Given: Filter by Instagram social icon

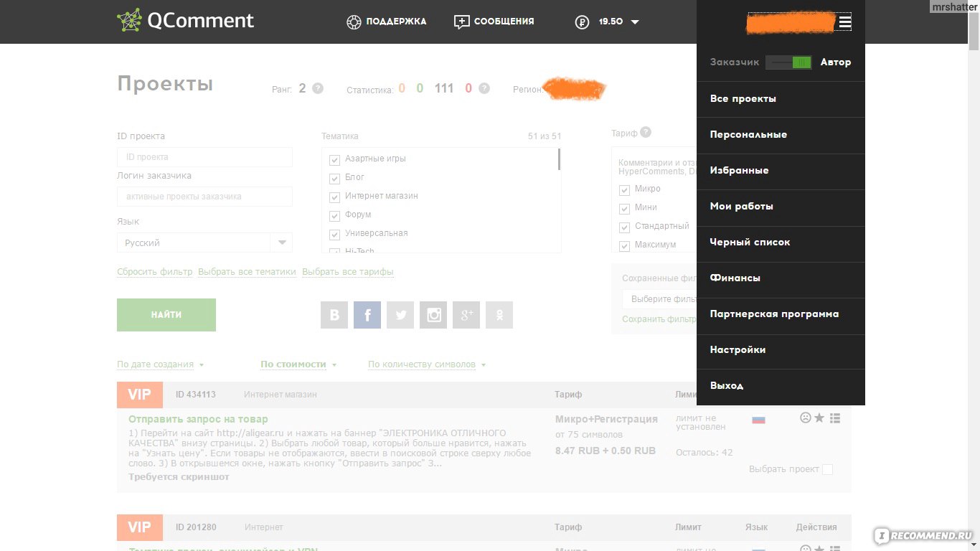Looking at the screenshot, I should point(433,315).
